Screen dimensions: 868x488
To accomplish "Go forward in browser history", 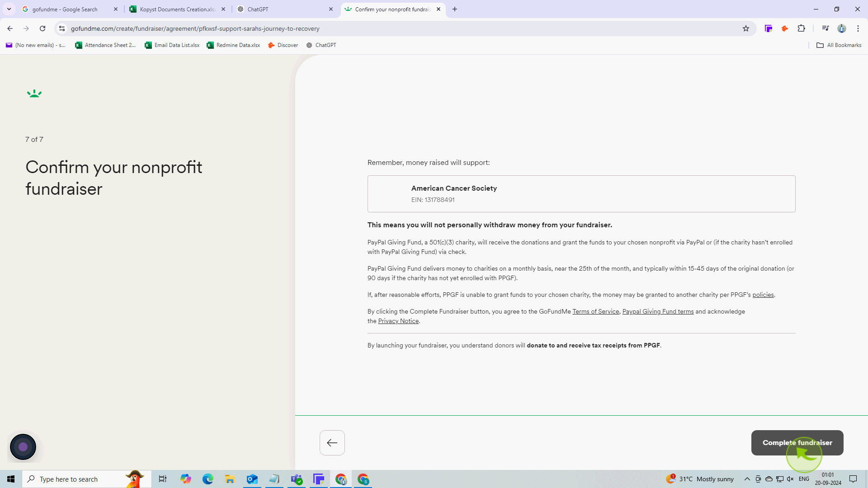I will coord(26,28).
